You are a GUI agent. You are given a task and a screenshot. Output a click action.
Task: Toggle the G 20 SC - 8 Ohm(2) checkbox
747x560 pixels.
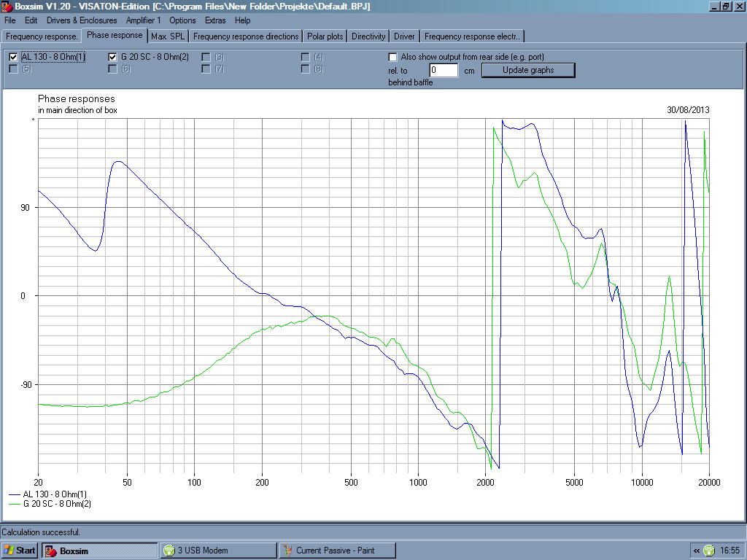(112, 57)
